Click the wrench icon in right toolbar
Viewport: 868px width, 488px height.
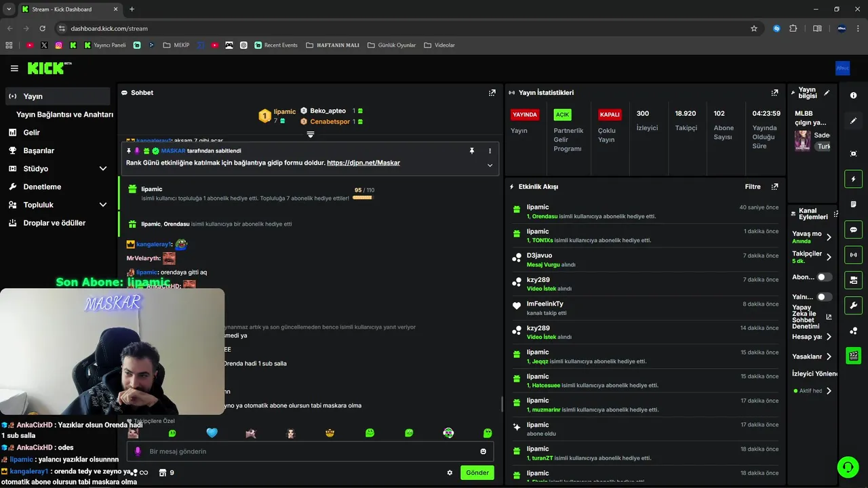click(854, 305)
